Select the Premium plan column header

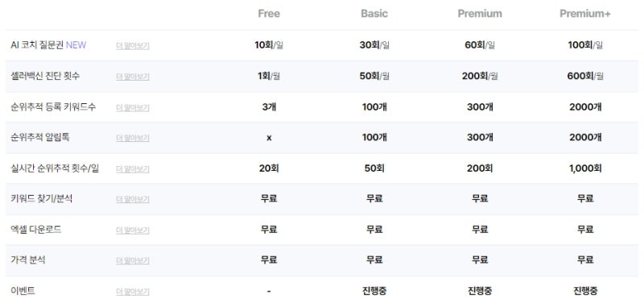(x=480, y=14)
